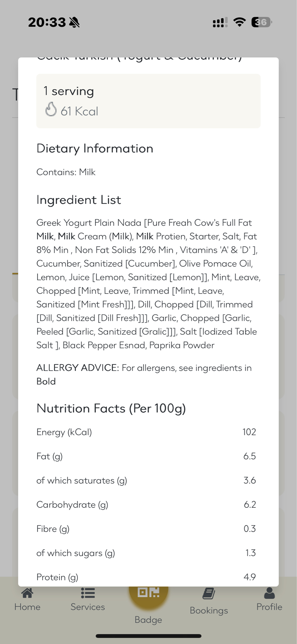Screen dimensions: 297x644
Task: Tap the battery indicator icon
Action: coord(262,22)
